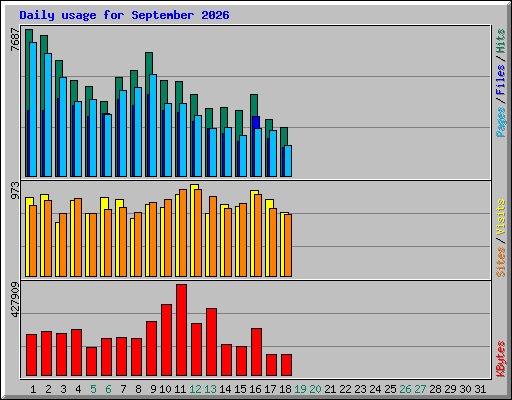Click the Visits legend label
Image resolution: width=512 pixels, height=400 pixels.
coord(501,217)
